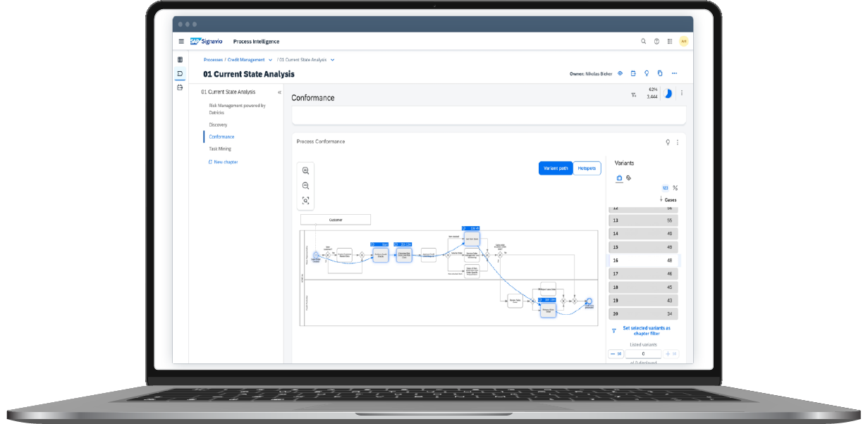The width and height of the screenshot is (868, 424).
Task: Switch variant values to percentage display
Action: 675,187
